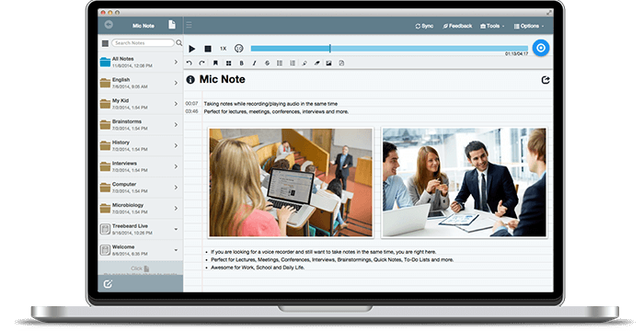This screenshot has height=331, width=644.
Task: Expand the Treebeard Live note arrow
Action: [x=176, y=229]
